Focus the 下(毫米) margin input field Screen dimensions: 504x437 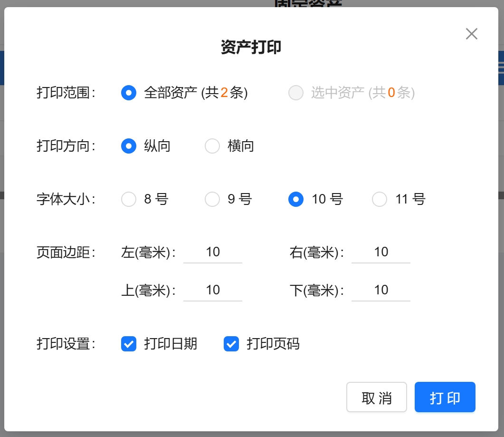click(x=381, y=290)
